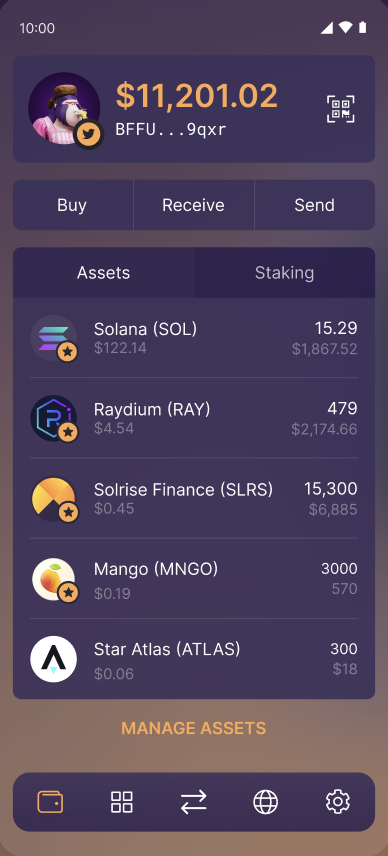This screenshot has height=856, width=388.
Task: Open the globe browser icon
Action: tap(266, 802)
